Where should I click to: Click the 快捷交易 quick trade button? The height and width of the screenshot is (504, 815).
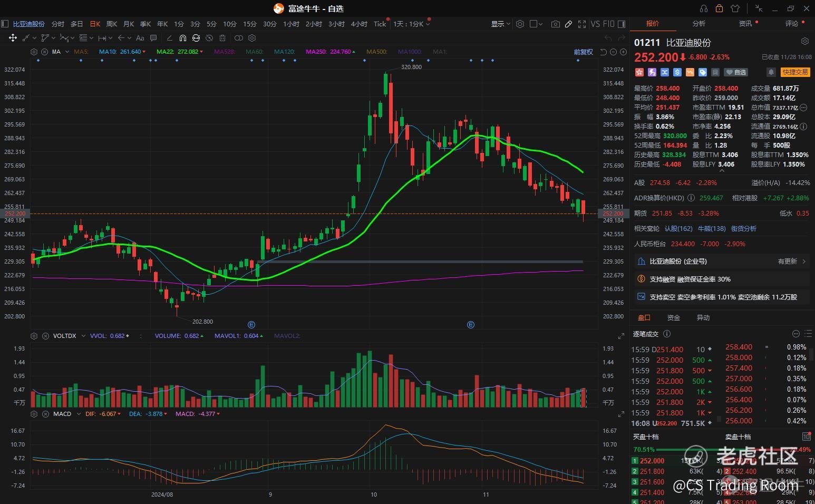[795, 72]
